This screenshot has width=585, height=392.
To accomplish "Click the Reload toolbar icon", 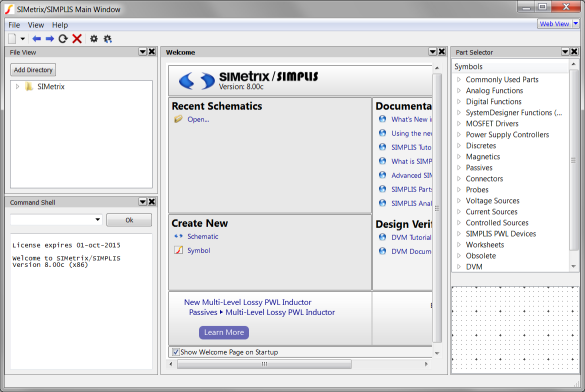I will 63,38.
